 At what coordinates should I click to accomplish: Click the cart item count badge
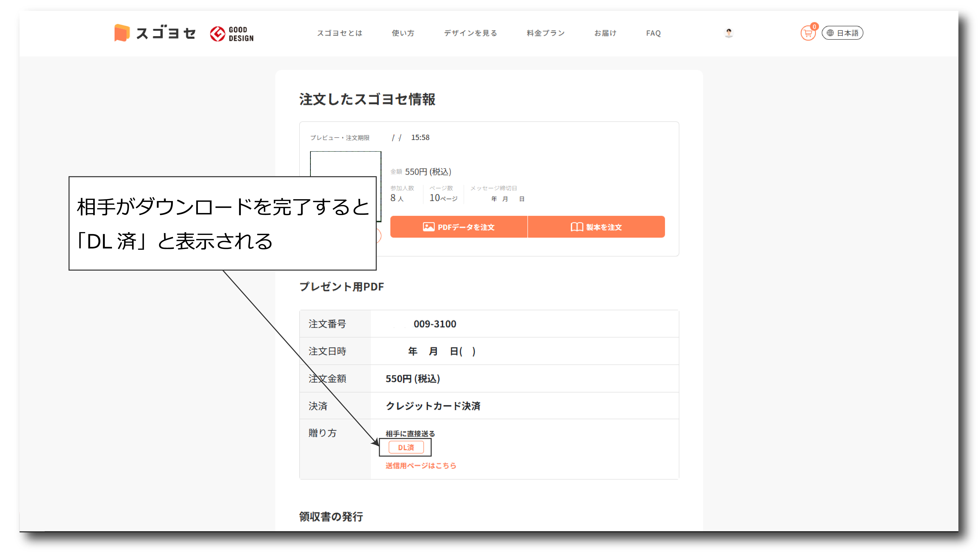coord(814,26)
